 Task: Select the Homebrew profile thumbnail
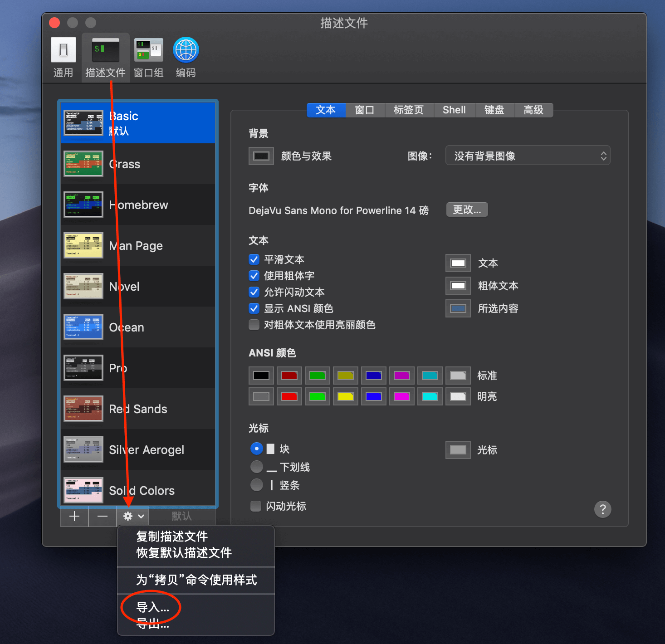coord(83,205)
